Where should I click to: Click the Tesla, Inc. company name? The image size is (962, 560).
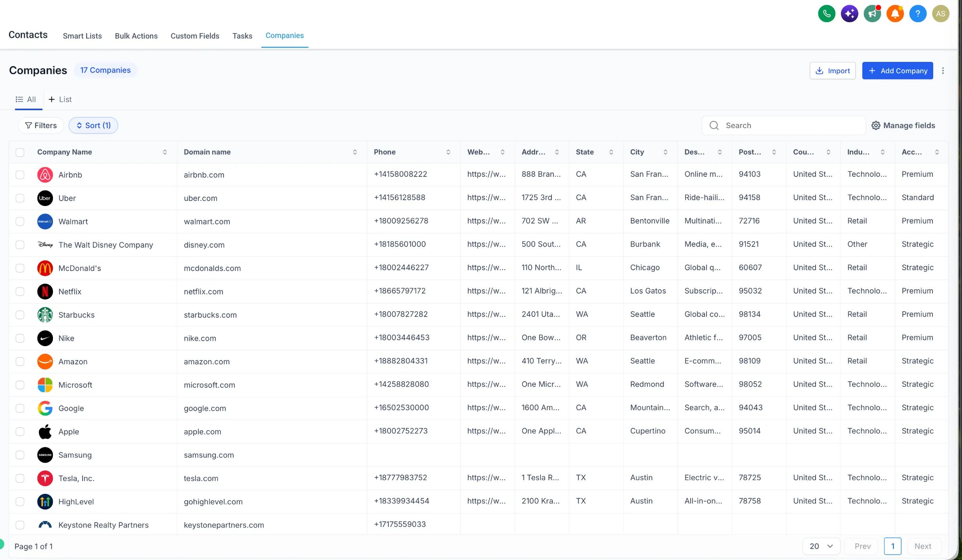(76, 479)
